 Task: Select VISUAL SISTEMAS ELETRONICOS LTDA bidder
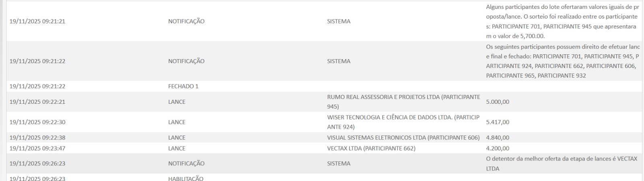click(x=403, y=138)
